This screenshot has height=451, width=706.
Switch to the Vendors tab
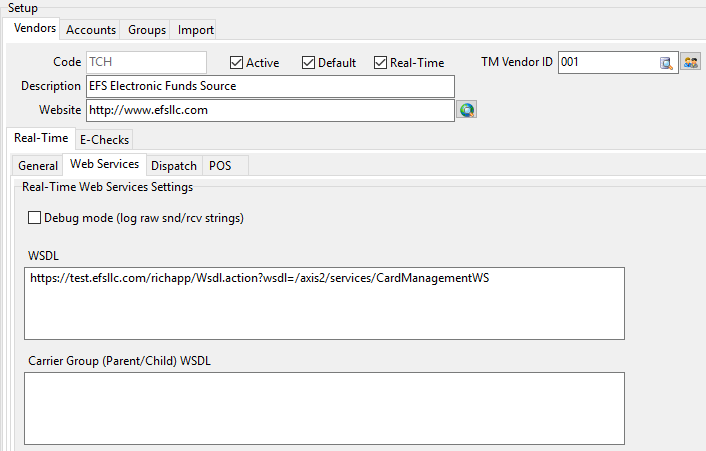click(x=34, y=28)
